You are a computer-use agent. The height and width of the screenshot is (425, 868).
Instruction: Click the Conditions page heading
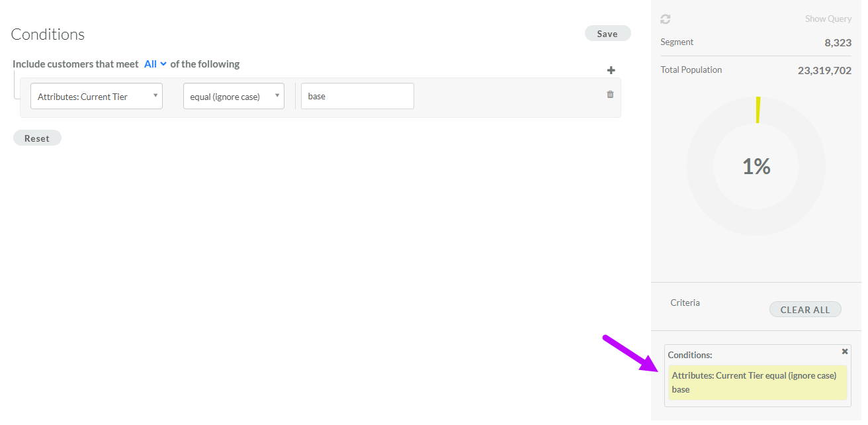tap(48, 34)
